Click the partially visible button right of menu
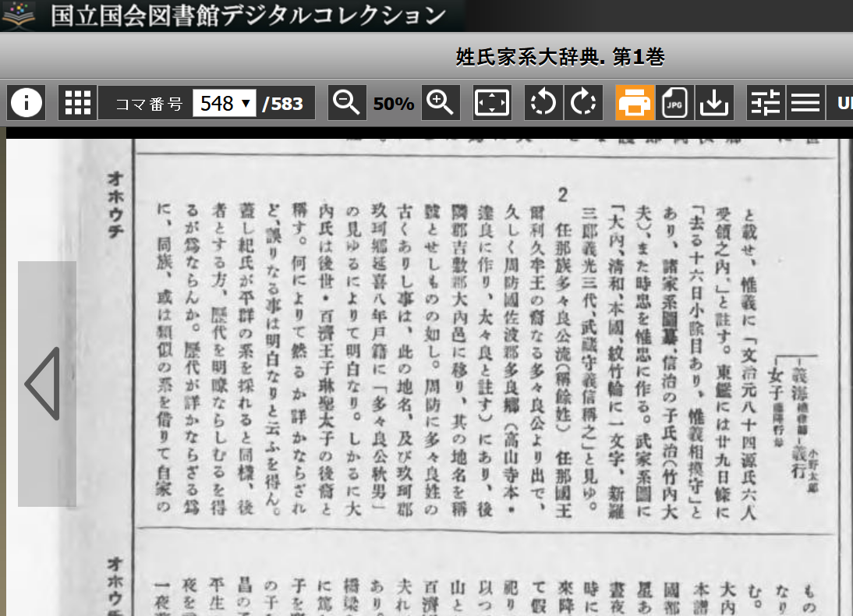Viewport: 853px width, 616px height. point(843,103)
